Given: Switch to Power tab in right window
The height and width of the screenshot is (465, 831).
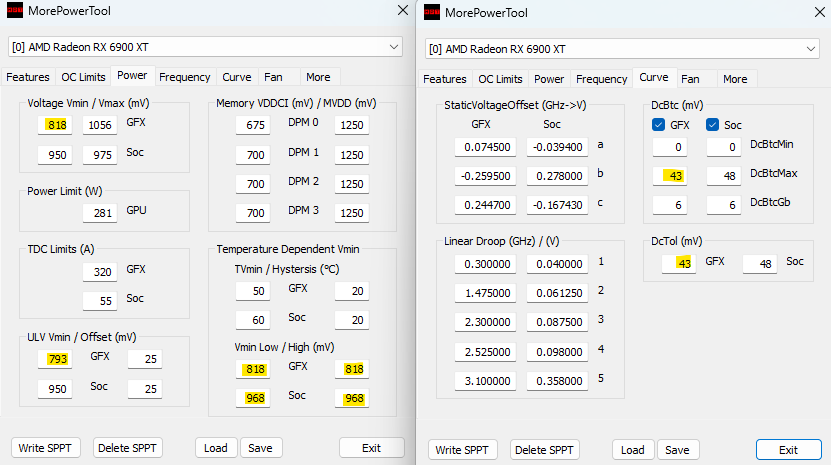Looking at the screenshot, I should point(549,79).
